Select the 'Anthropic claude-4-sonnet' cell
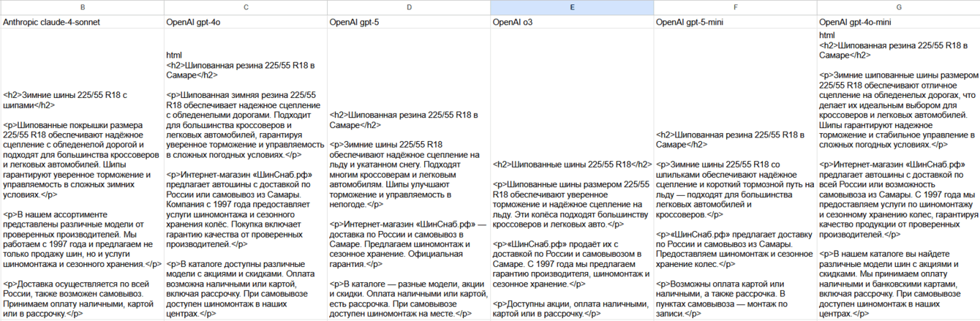 [82, 23]
